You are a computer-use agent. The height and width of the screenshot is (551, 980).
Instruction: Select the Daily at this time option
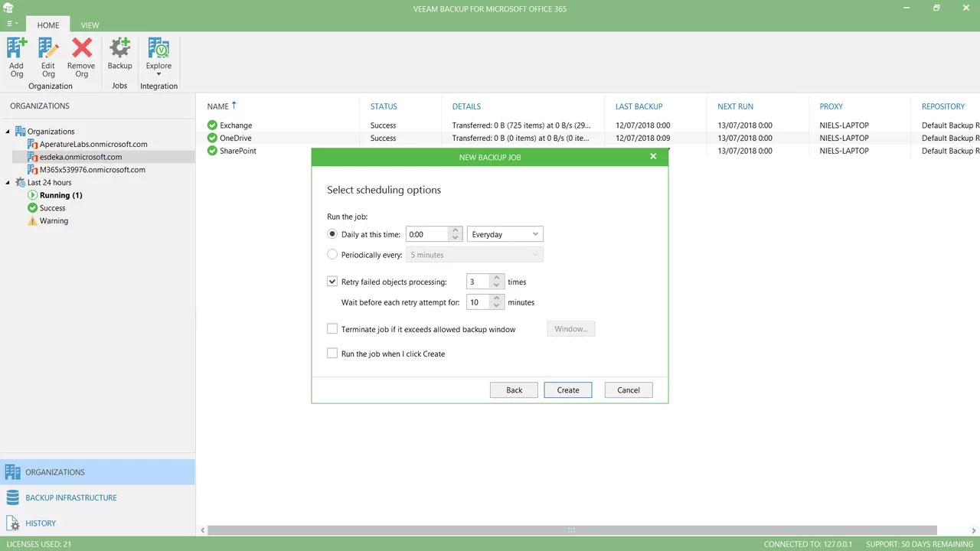point(332,233)
